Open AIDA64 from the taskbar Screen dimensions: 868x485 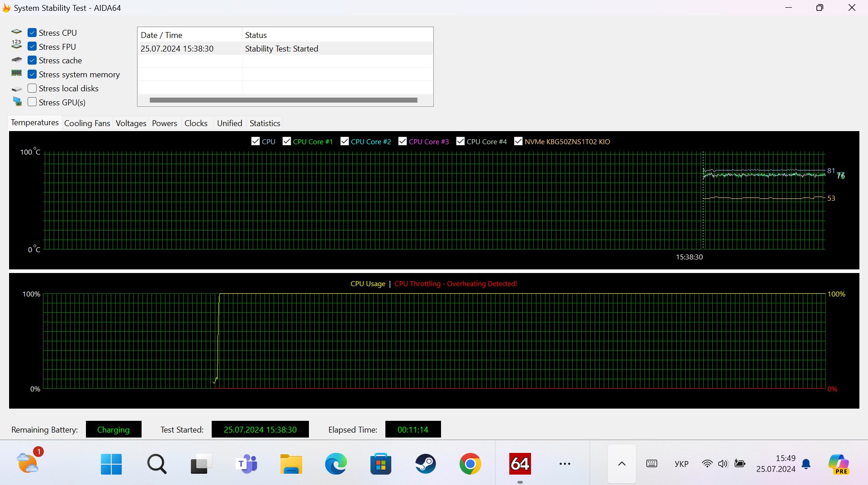click(520, 464)
